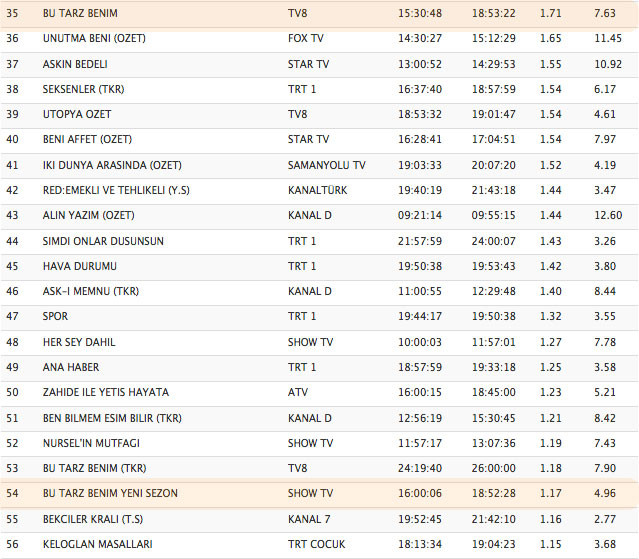Click end time 13:07:36
The height and width of the screenshot is (559, 639).
pos(494,443)
